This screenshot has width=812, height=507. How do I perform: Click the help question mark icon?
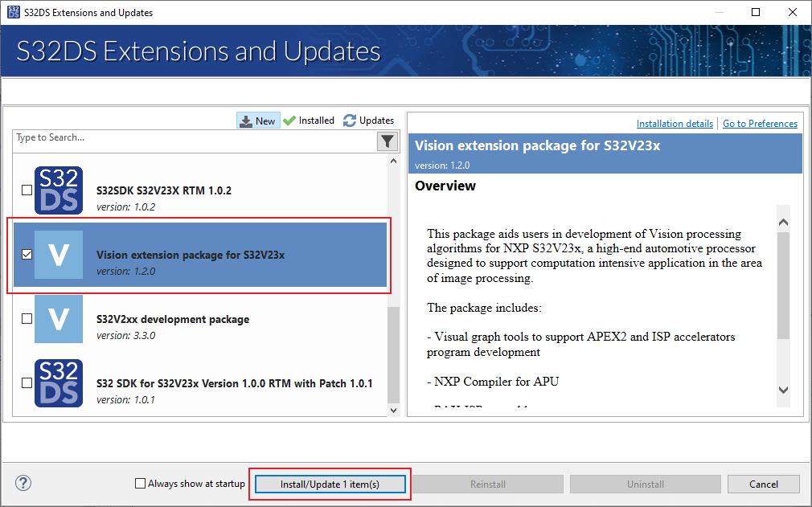(x=23, y=483)
